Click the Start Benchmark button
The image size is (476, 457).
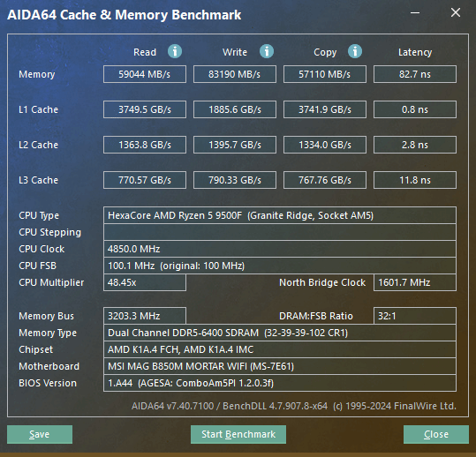(238, 434)
